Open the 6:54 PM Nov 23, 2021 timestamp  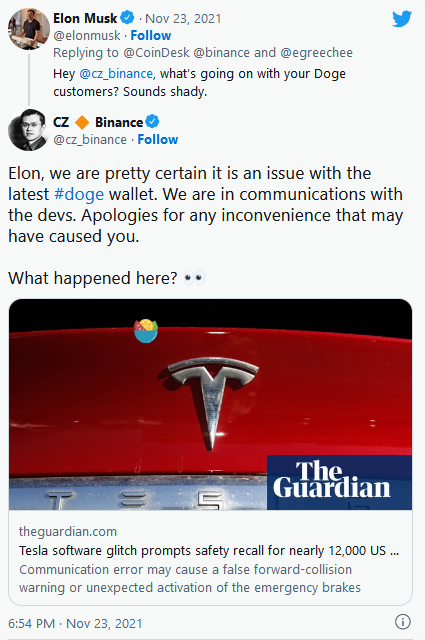pos(75,623)
